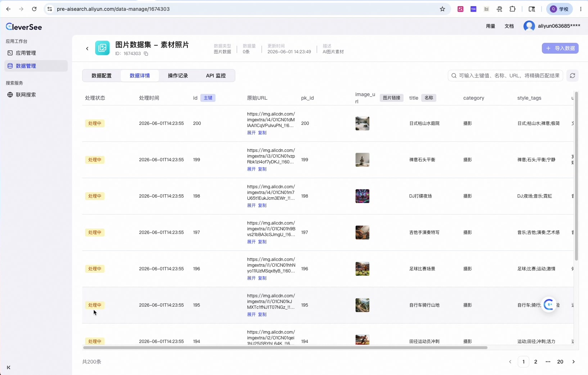588x375 pixels.
Task: Refresh the data table
Action: click(573, 76)
